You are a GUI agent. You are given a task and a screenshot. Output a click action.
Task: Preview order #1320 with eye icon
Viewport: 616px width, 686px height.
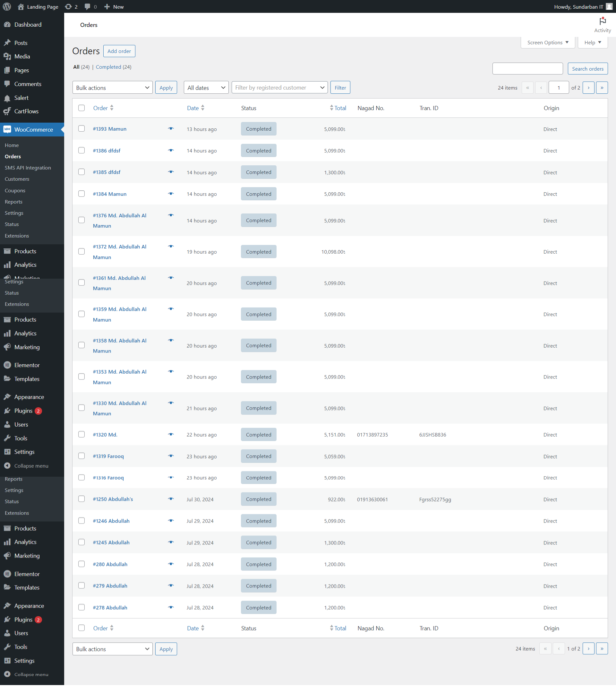171,434
